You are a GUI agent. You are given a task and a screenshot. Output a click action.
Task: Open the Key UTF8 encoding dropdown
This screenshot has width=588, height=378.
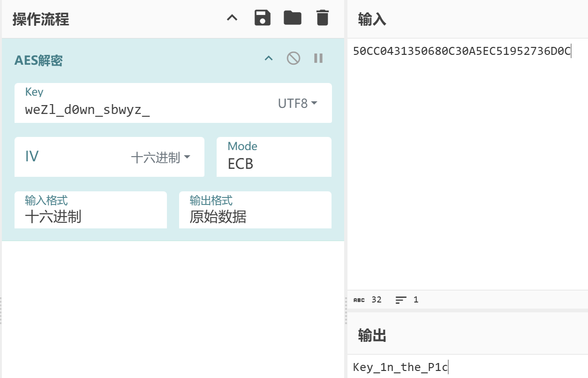(x=297, y=103)
